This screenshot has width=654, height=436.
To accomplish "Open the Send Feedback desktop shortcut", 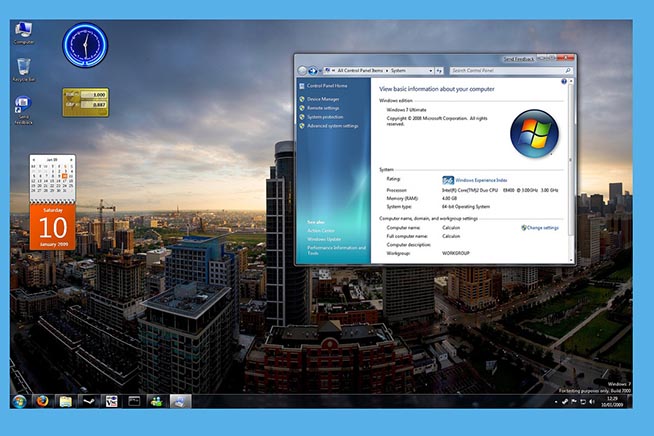I will (23, 110).
